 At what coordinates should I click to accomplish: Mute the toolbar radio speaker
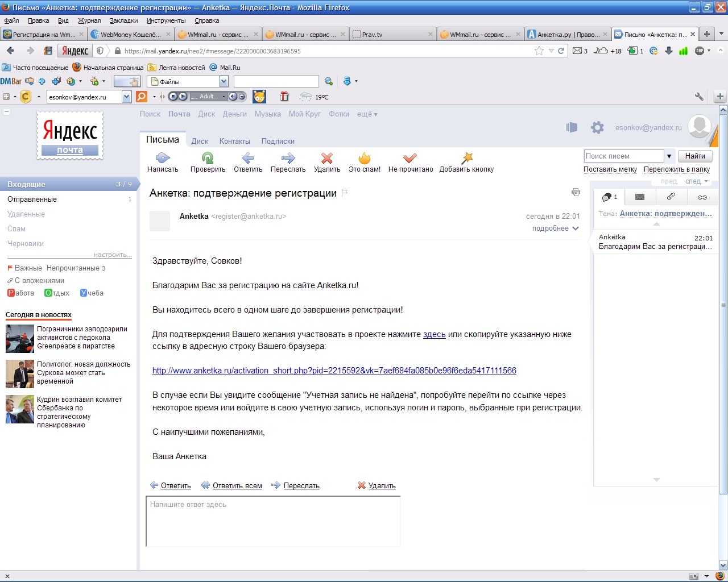(x=233, y=97)
